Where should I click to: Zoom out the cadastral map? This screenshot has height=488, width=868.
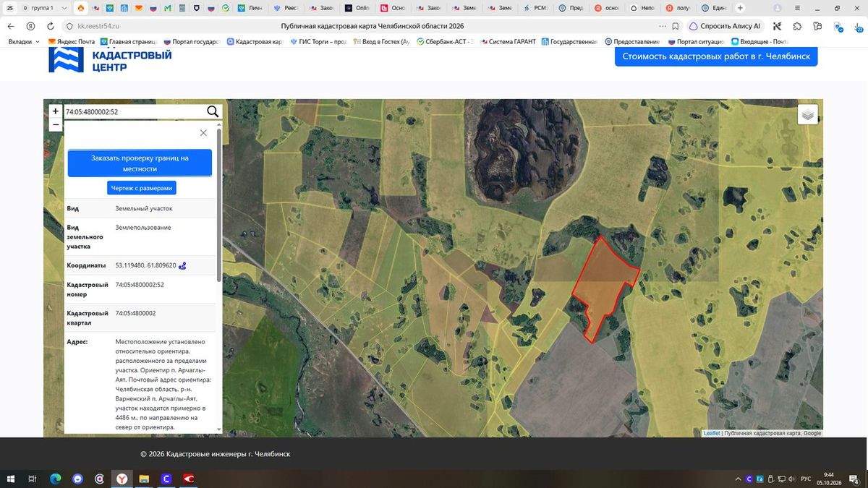[55, 124]
